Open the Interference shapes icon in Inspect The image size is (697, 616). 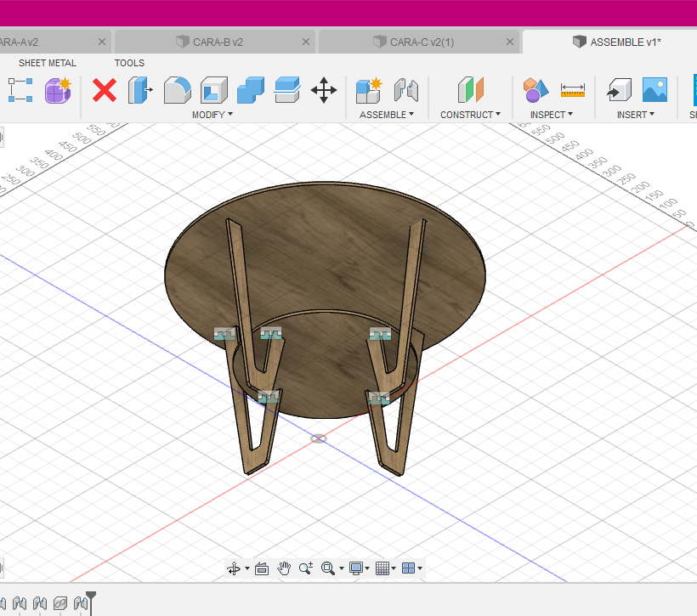[x=535, y=90]
